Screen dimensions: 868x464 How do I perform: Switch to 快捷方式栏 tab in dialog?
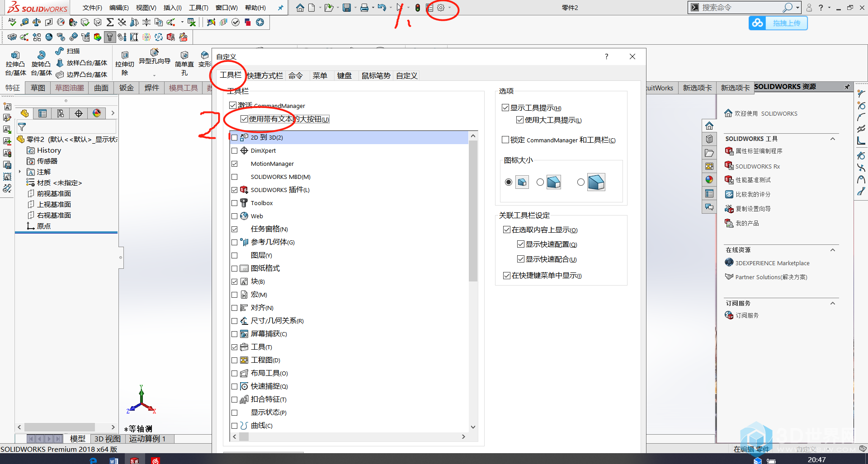click(x=265, y=75)
